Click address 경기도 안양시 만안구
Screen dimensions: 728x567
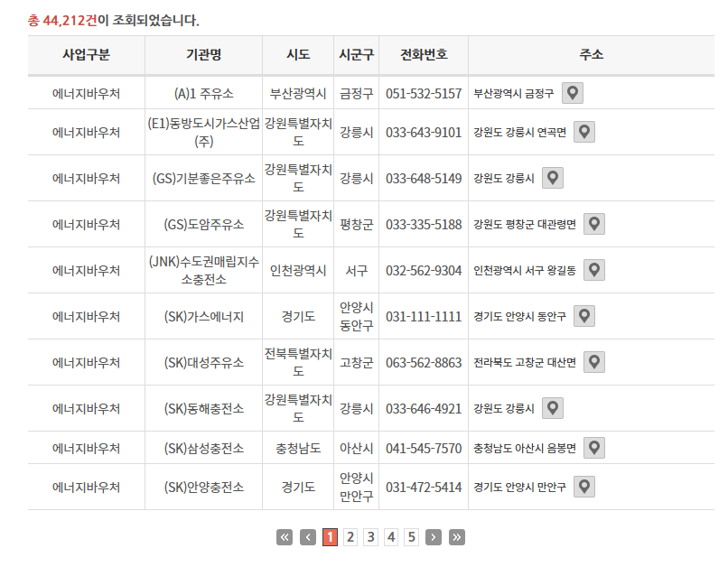[519, 488]
